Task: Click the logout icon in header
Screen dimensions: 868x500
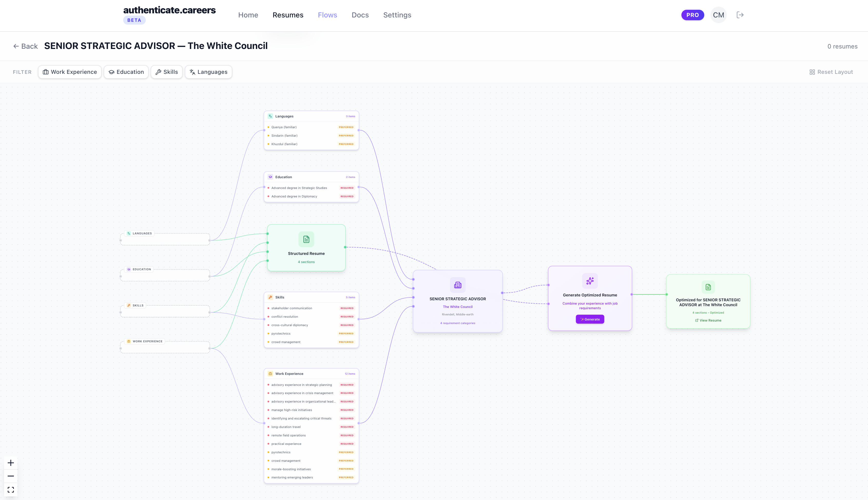Action: click(740, 15)
